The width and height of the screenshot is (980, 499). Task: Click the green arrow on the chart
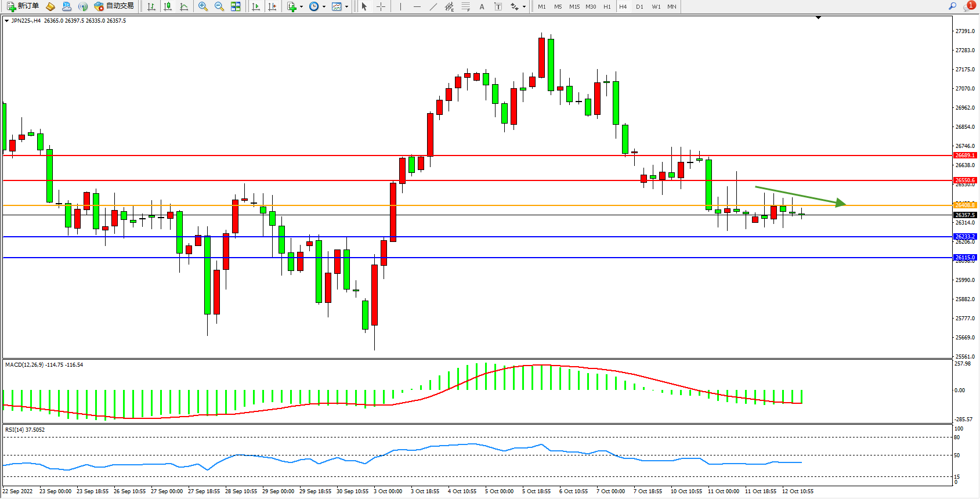point(801,196)
